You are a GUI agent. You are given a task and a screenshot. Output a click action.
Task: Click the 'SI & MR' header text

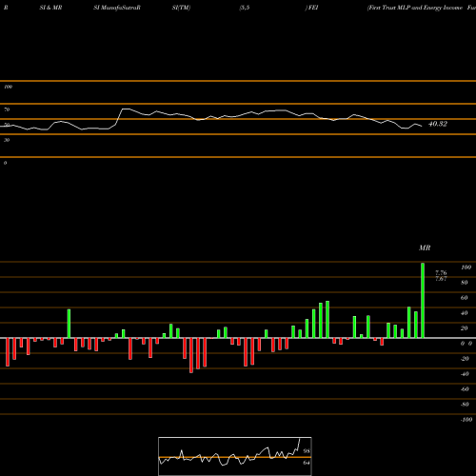(50, 8)
